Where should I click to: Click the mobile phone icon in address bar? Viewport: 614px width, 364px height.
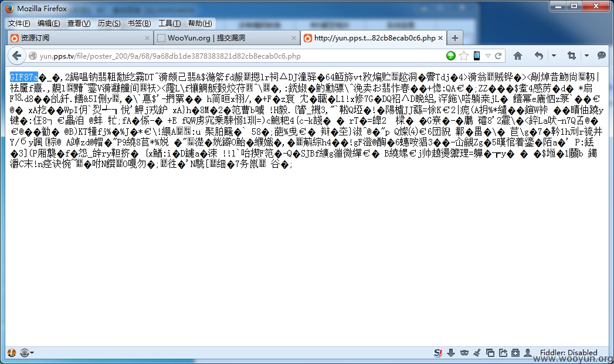click(477, 56)
